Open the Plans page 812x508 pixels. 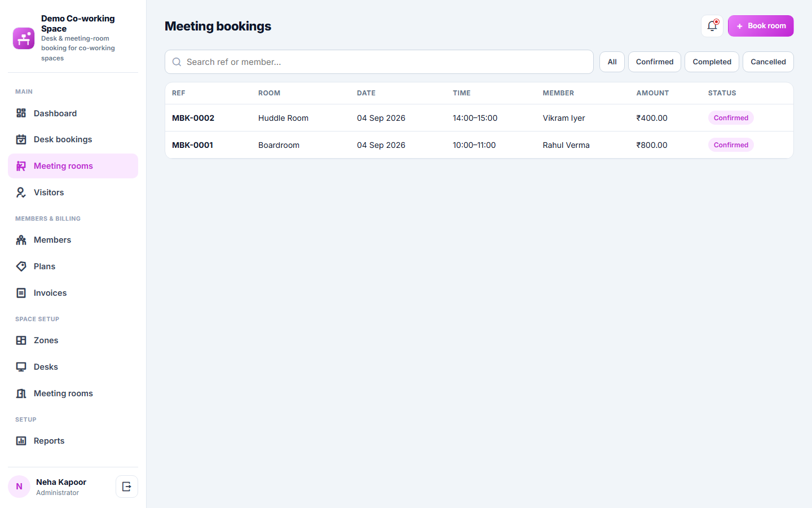point(73,266)
